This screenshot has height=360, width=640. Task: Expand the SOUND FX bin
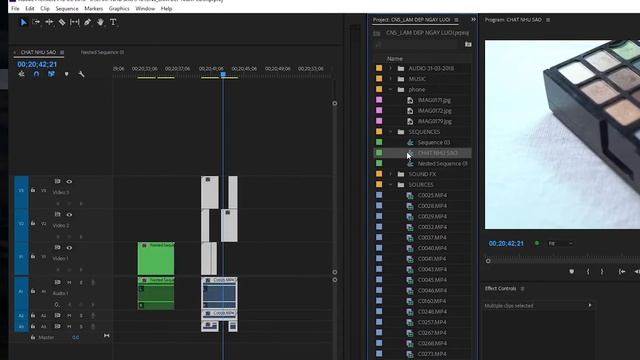391,174
